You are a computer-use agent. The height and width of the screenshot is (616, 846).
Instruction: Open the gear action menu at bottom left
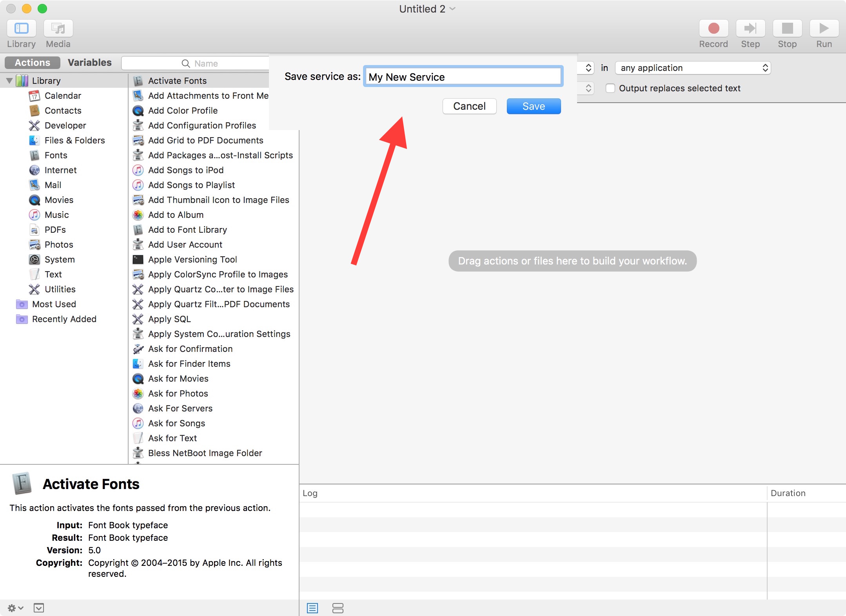click(x=15, y=608)
